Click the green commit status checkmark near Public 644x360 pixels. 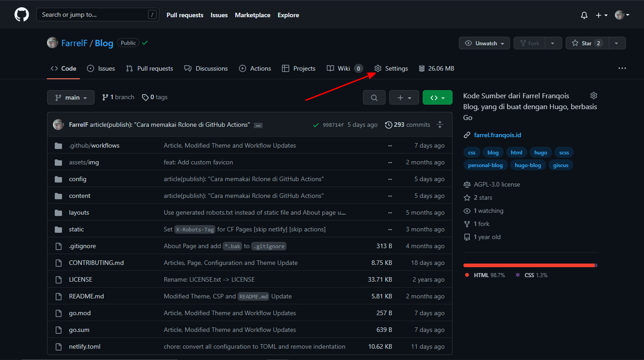[145, 43]
